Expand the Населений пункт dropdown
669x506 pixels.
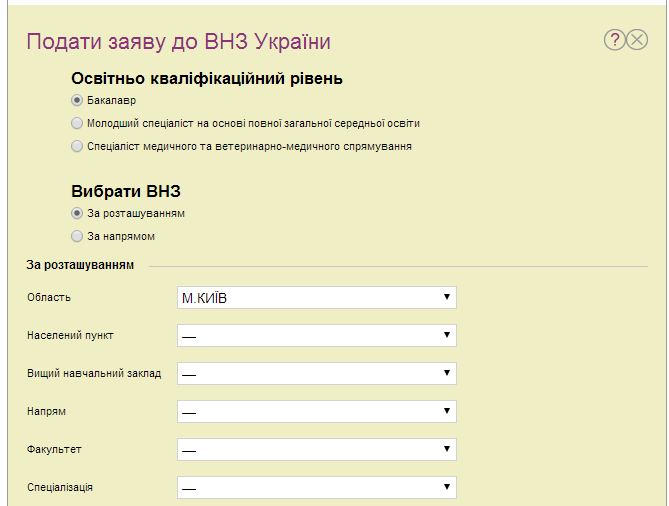tap(317, 335)
